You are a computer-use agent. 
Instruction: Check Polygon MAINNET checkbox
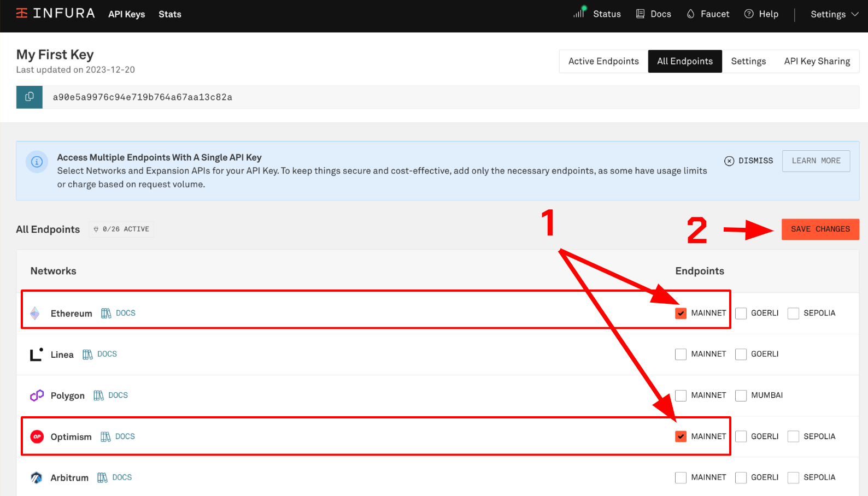point(681,395)
